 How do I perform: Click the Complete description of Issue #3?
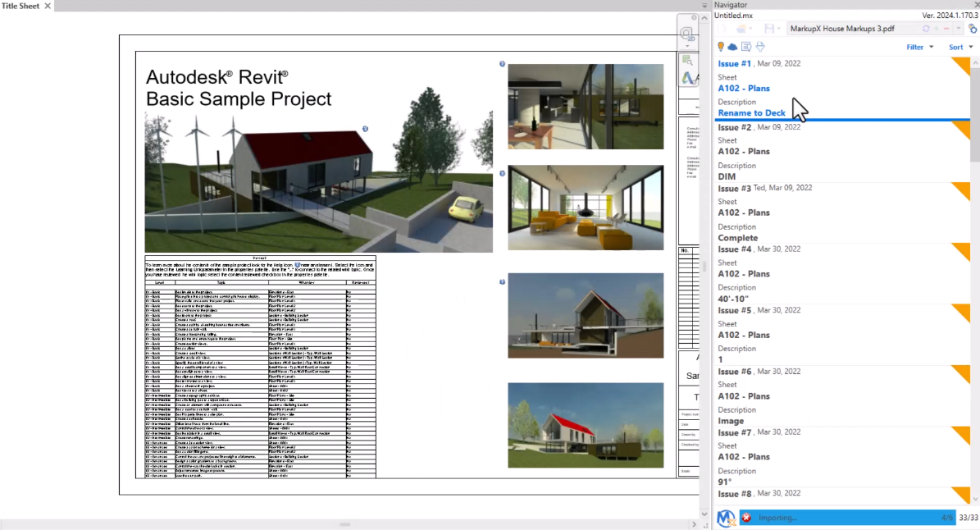point(737,238)
